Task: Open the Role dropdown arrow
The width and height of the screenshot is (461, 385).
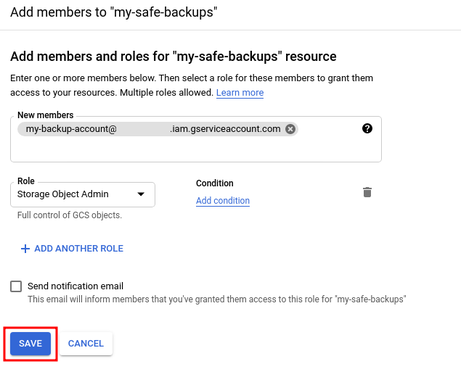Action: (141, 194)
